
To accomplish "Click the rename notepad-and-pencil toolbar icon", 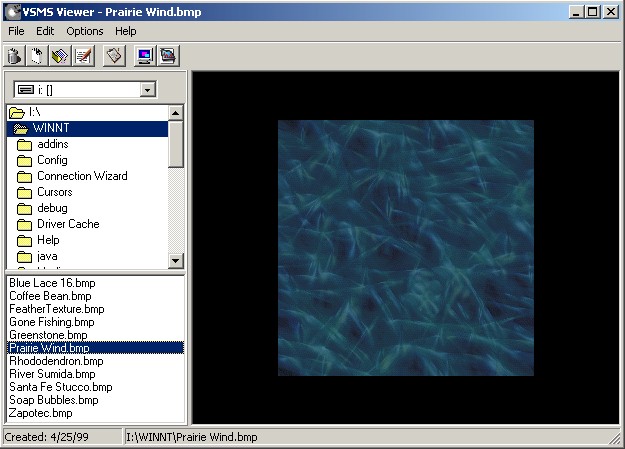I will [x=83, y=56].
